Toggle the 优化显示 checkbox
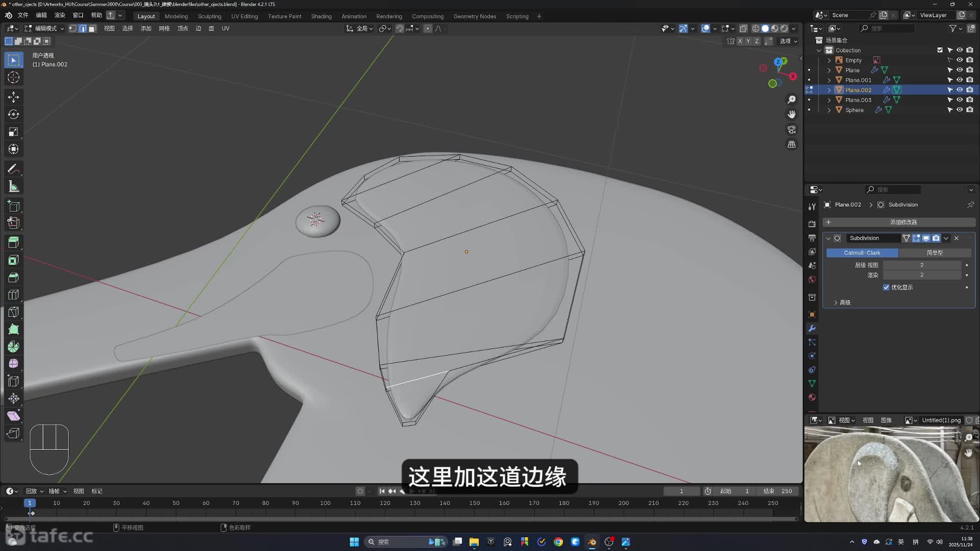 886,287
